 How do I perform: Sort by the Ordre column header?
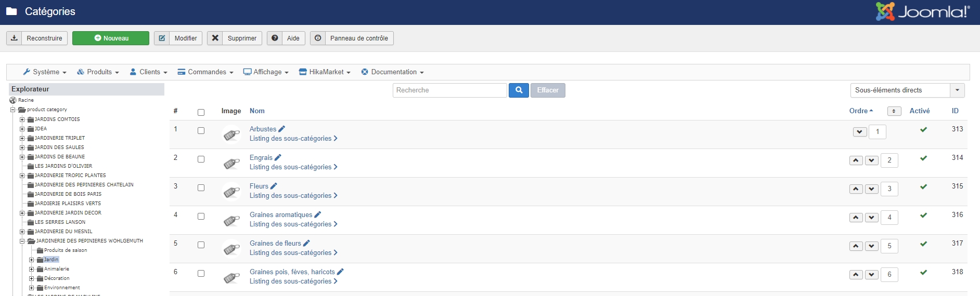(861, 111)
